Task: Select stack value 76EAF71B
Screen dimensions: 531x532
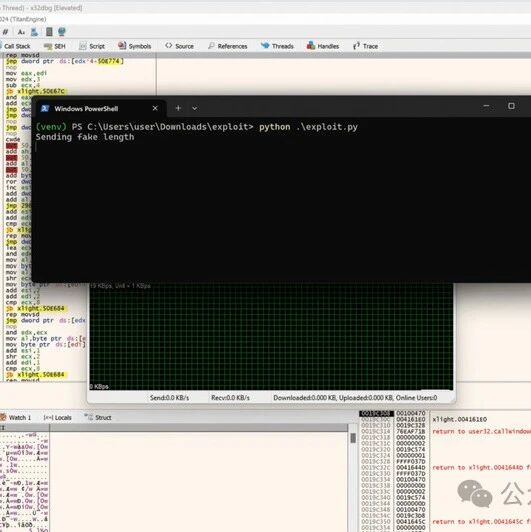Action: click(x=411, y=431)
